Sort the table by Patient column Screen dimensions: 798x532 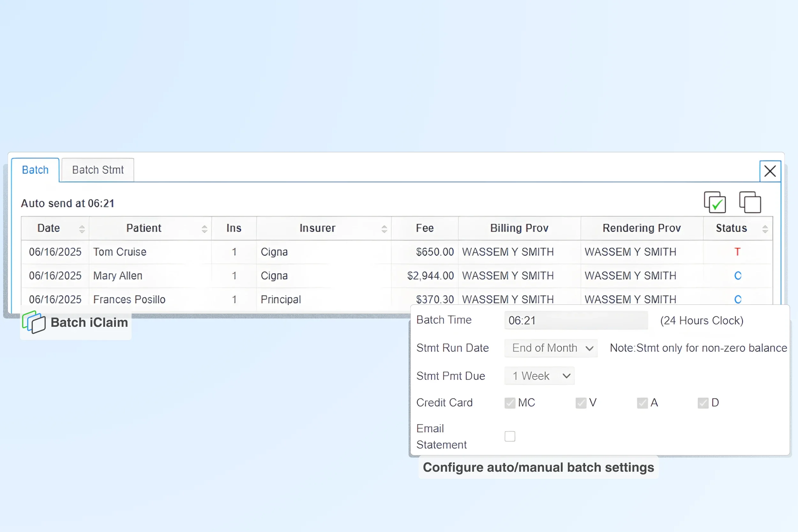(x=204, y=228)
